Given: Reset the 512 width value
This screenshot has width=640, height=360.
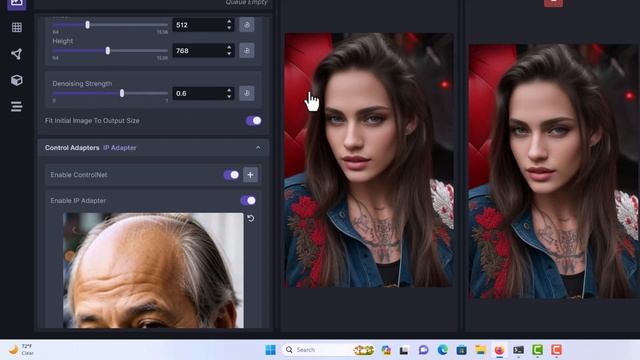Looking at the screenshot, I should coord(247,25).
